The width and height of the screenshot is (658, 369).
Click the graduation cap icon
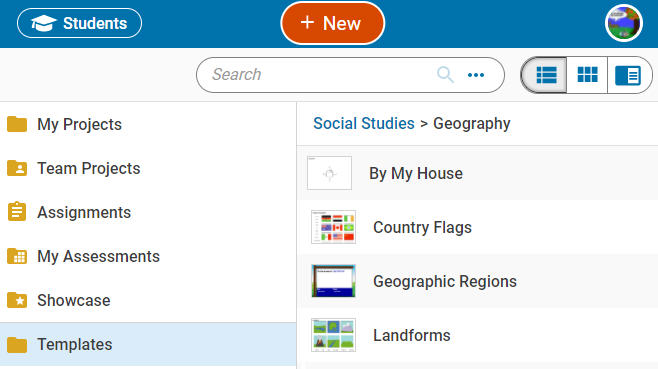(44, 24)
